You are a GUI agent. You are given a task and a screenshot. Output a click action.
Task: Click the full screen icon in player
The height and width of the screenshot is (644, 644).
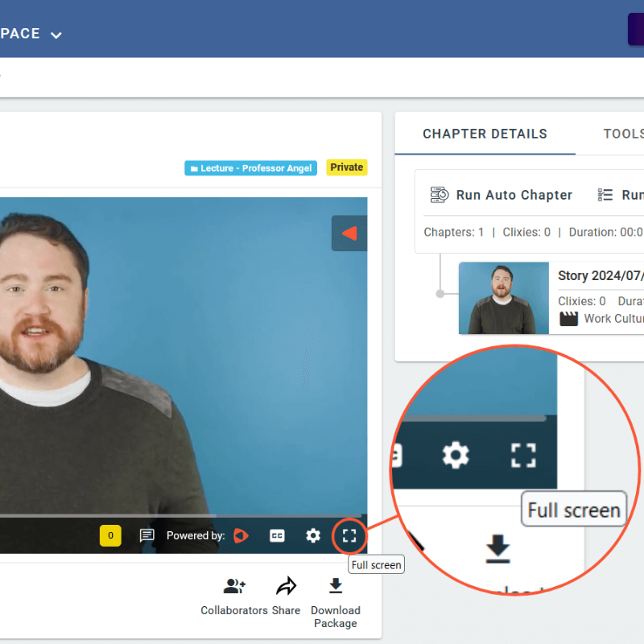pos(349,535)
